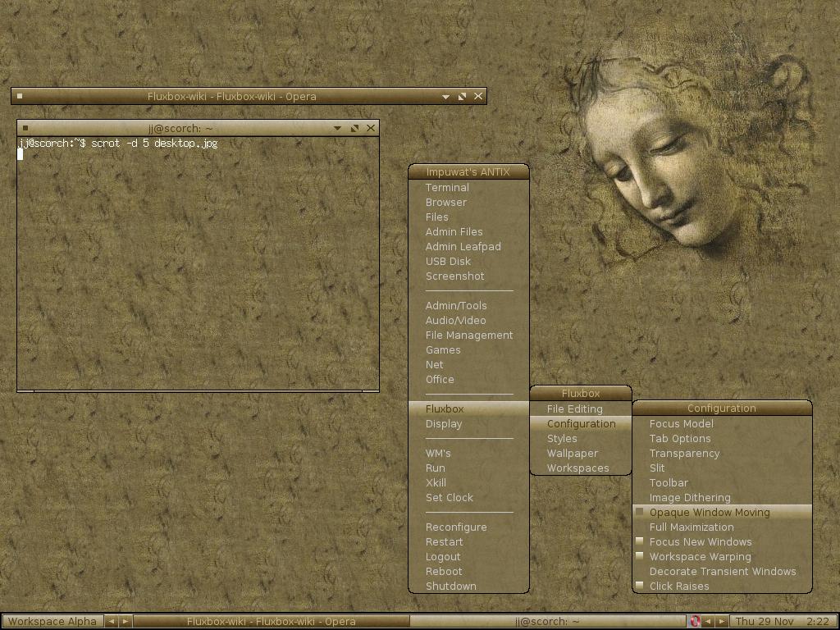
Task: Switch to previous workspace via toolbar arrow
Action: (x=112, y=622)
